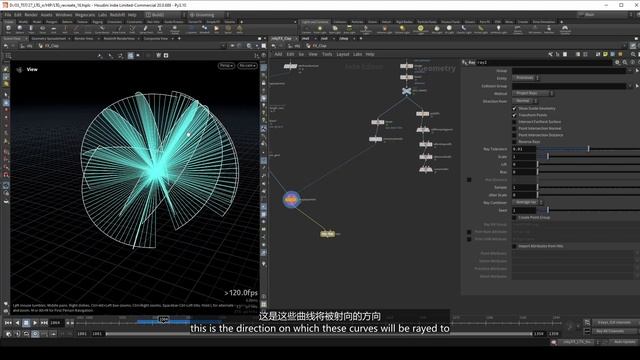Switch to Render View tab
The width and height of the screenshot is (640, 360).
[x=84, y=38]
